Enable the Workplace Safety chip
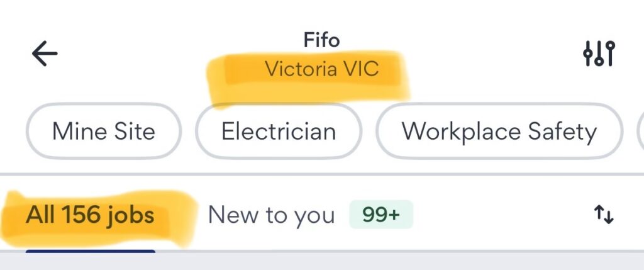This screenshot has width=644, height=270. click(499, 132)
